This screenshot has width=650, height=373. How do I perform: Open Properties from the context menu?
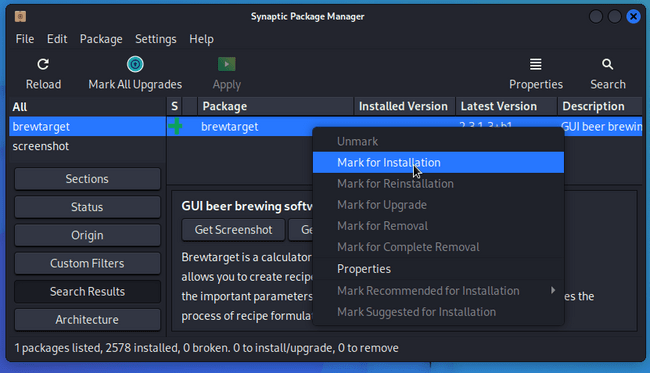pyautogui.click(x=438, y=269)
